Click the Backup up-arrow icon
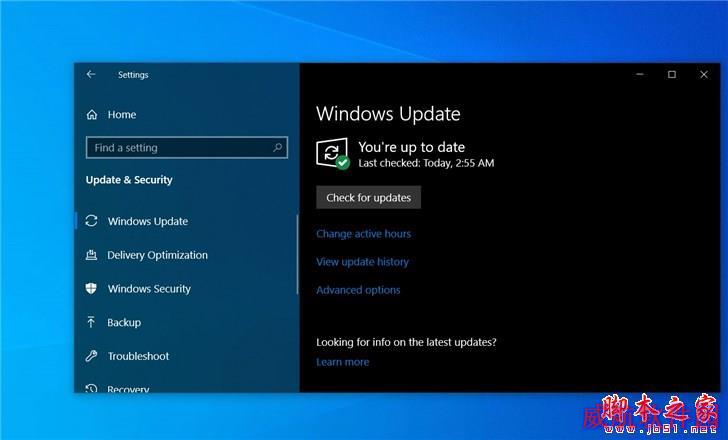The image size is (728, 440). click(91, 322)
